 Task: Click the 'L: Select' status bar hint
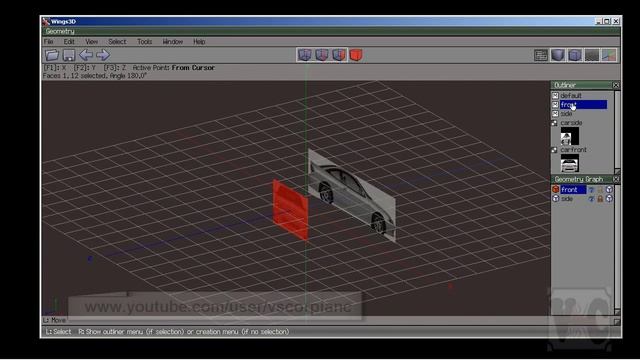[x=58, y=332]
